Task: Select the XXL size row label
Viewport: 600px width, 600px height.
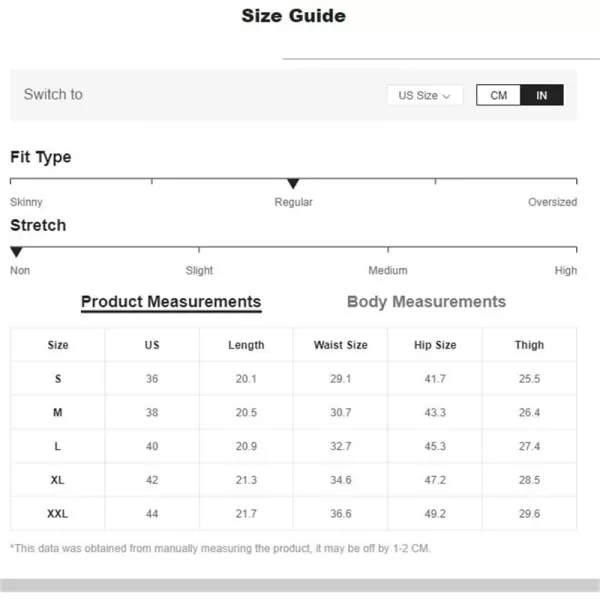Action: [x=58, y=514]
